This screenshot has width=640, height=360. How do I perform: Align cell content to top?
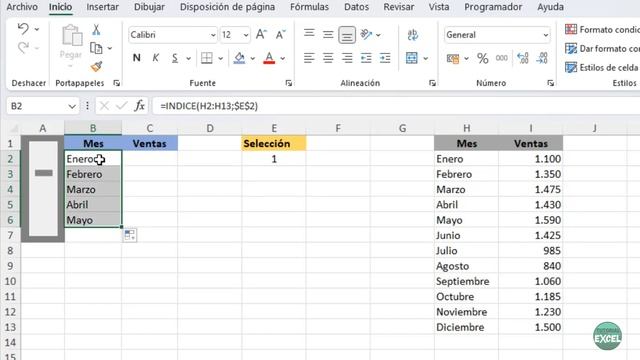coord(309,34)
